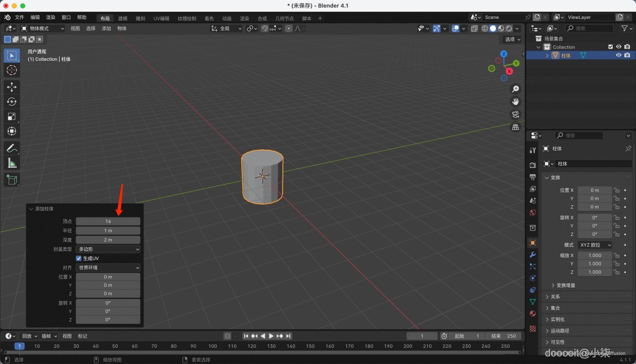Select the Move tool in toolbar
Screen dimensions: 636x364
pos(12,87)
